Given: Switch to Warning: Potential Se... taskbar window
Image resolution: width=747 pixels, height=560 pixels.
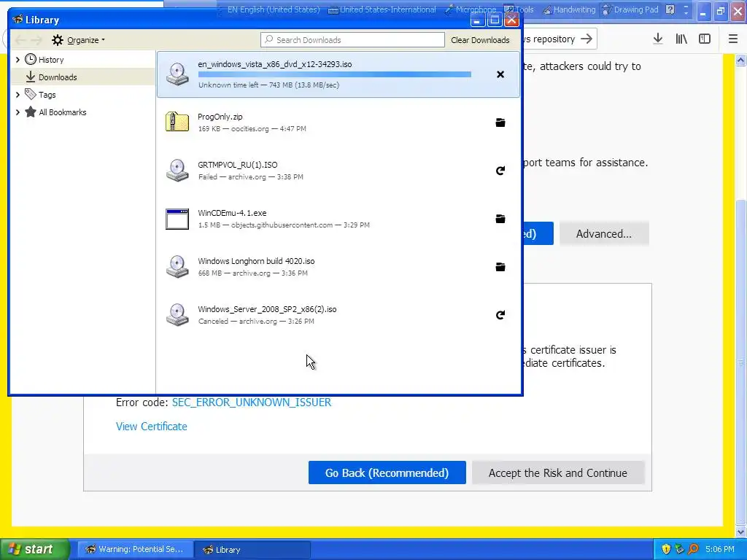Looking at the screenshot, I should 135,549.
